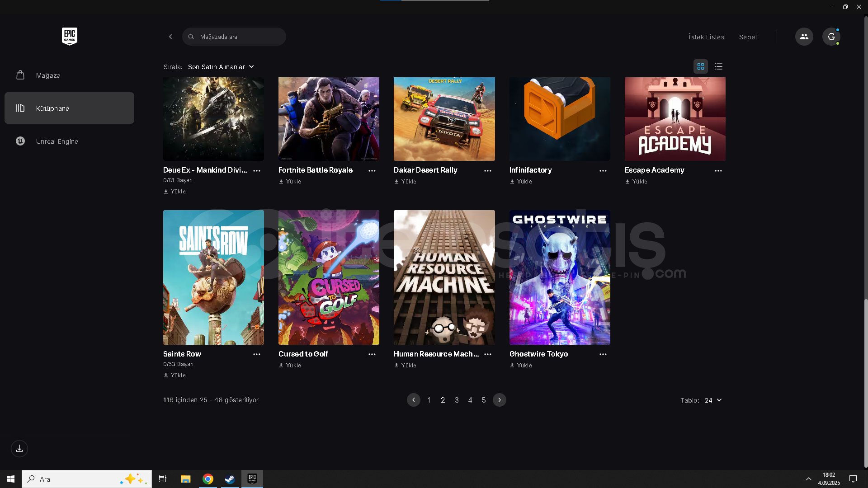Open Unreal Engine section
The image size is (868, 488).
69,141
